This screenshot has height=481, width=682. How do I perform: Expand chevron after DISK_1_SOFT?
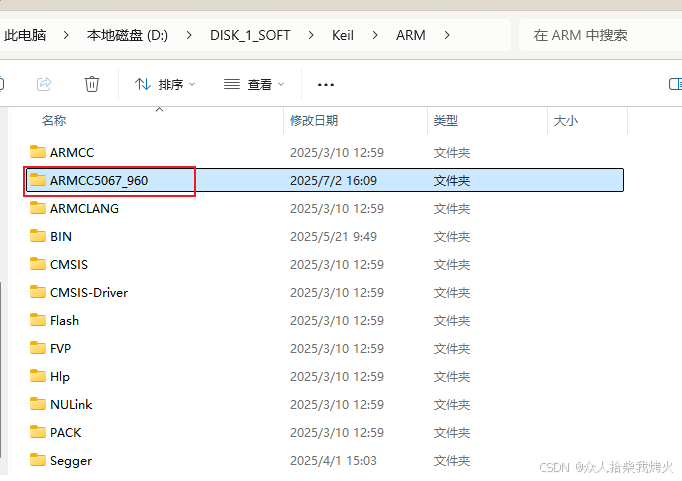click(311, 35)
